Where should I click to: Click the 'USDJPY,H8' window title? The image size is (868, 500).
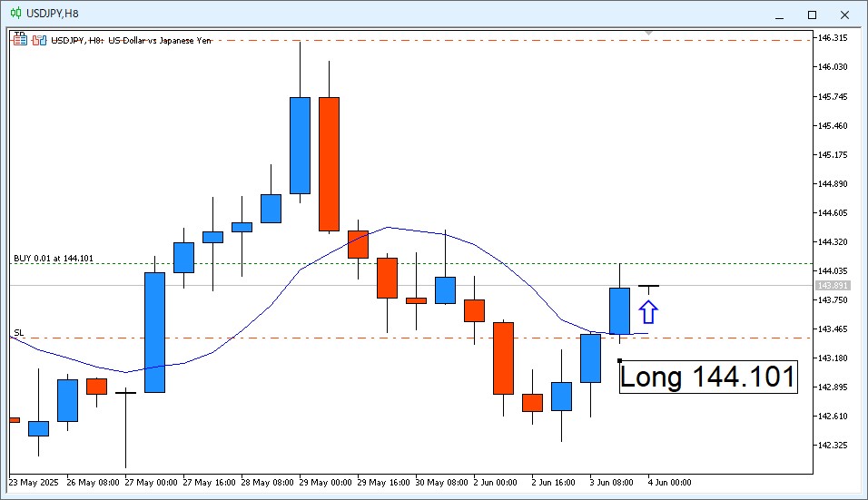53,14
